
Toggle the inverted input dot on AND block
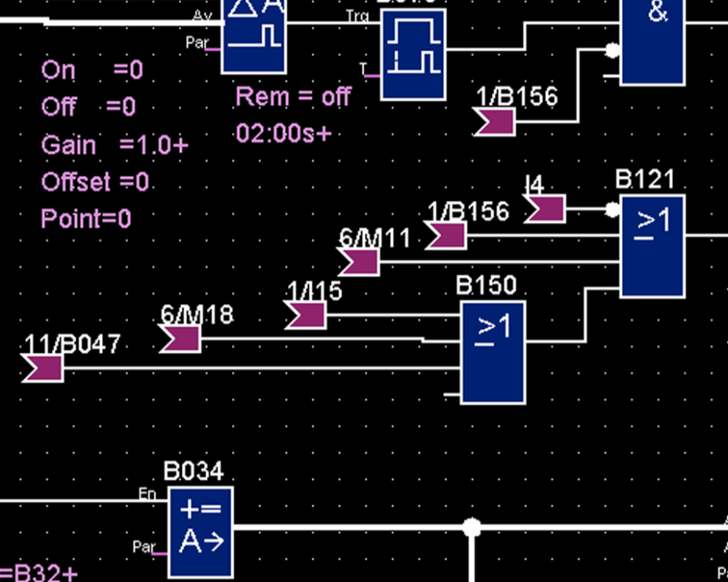pyautogui.click(x=612, y=51)
